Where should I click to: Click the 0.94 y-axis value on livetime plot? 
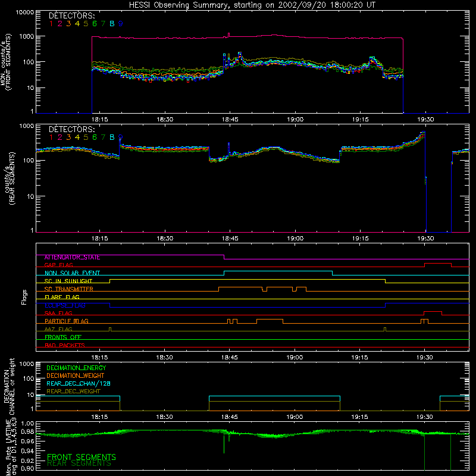click(27, 451)
